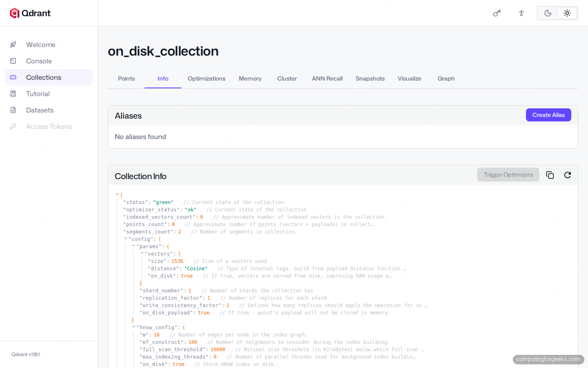The width and height of the screenshot is (588, 368).
Task: Select the Info tab
Action: (x=163, y=79)
